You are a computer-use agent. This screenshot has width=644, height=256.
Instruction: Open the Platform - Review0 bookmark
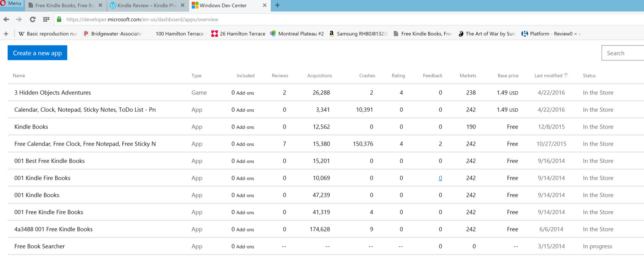(551, 34)
